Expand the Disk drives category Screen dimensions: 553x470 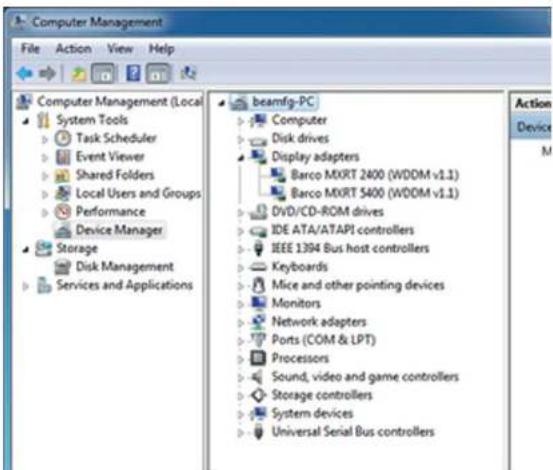[x=241, y=140]
